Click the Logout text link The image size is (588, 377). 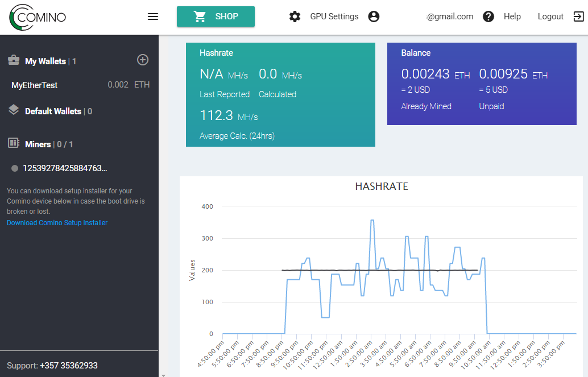550,16
